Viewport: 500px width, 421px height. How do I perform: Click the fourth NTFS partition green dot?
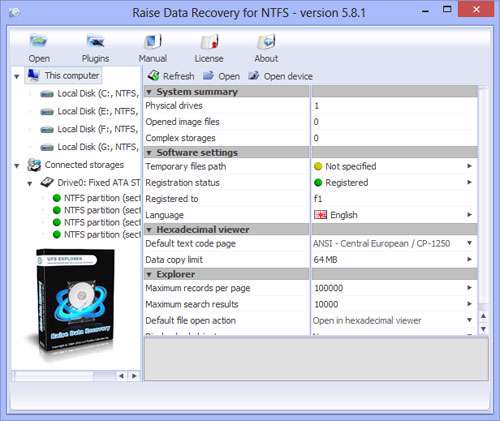(x=57, y=235)
